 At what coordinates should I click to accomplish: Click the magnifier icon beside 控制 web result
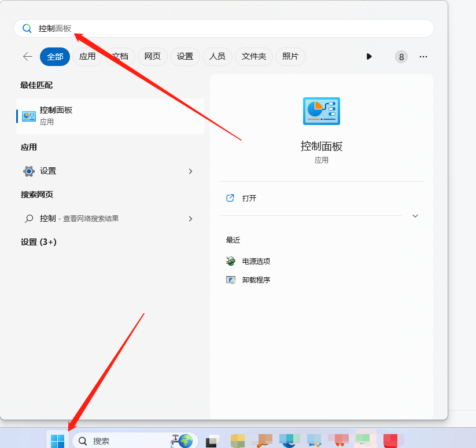[x=29, y=219]
